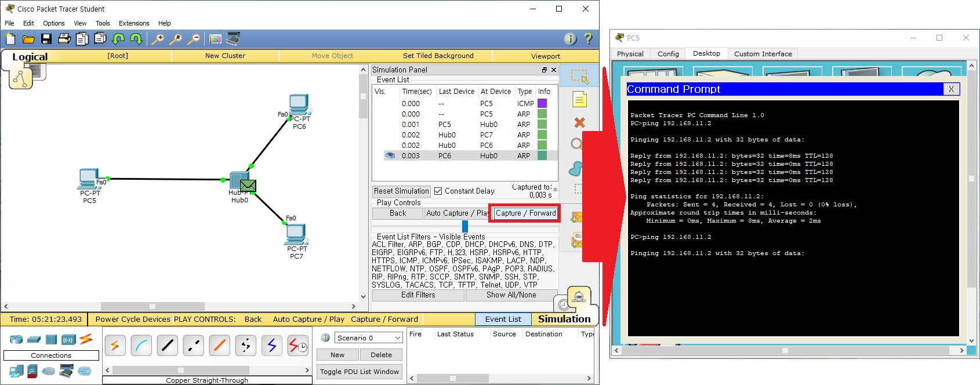Click the Show All/None button
980x385 pixels.
tap(511, 295)
